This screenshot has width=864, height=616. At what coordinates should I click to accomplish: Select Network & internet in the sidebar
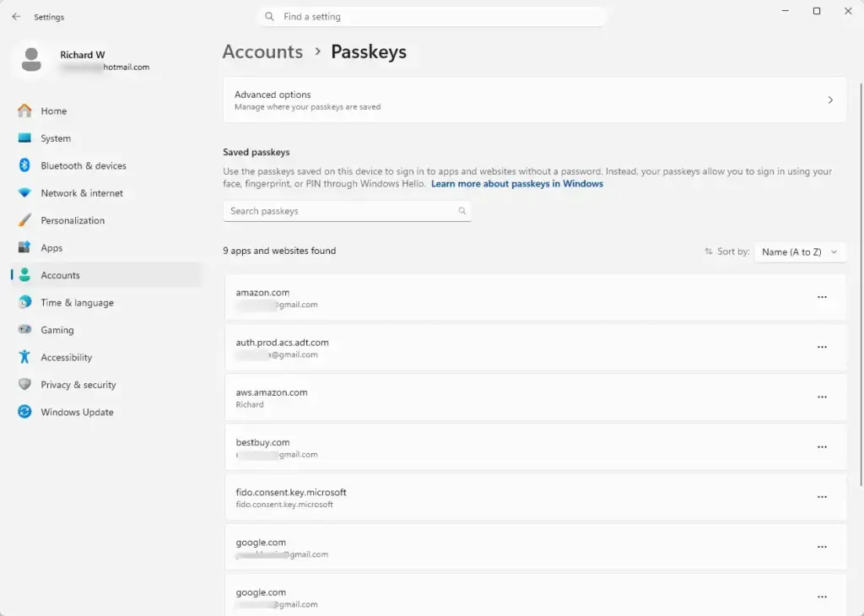pos(107,193)
